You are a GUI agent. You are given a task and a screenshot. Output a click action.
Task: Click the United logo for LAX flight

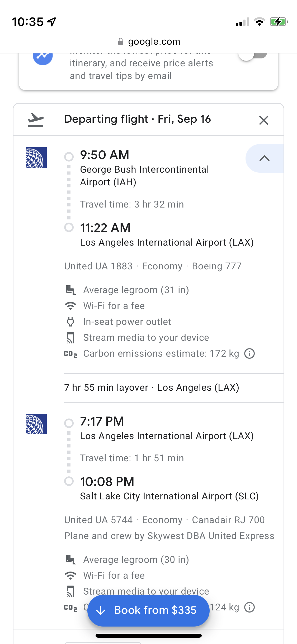36,424
